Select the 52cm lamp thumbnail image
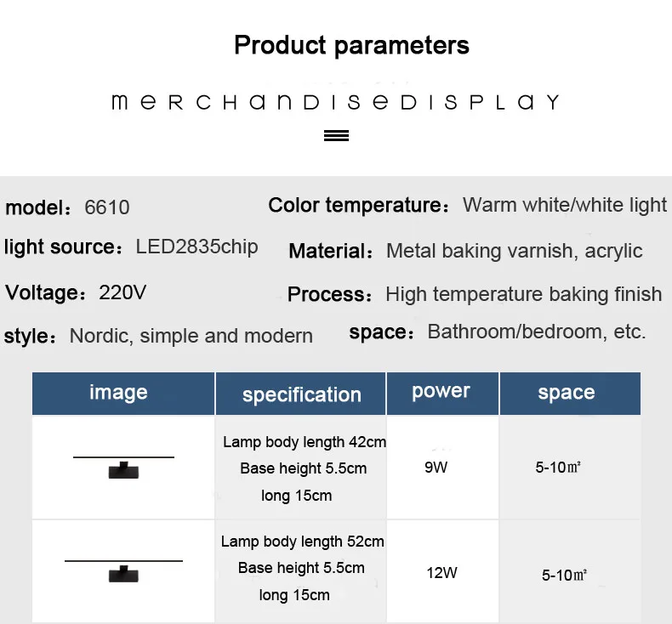The width and height of the screenshot is (672, 624). tap(123, 571)
